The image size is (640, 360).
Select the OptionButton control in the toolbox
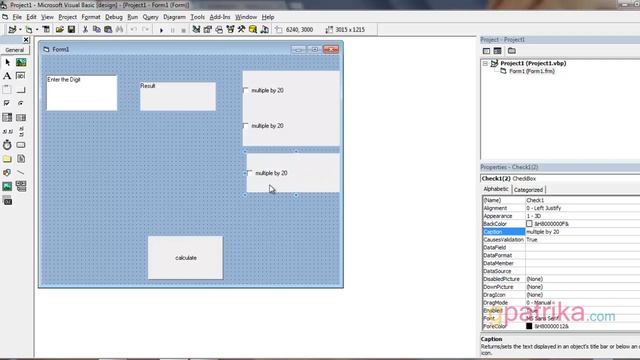click(21, 103)
